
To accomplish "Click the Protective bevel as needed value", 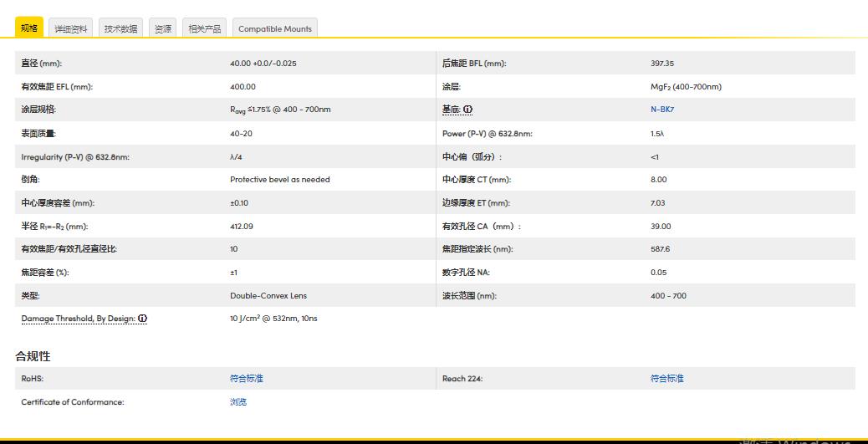I will (x=279, y=180).
